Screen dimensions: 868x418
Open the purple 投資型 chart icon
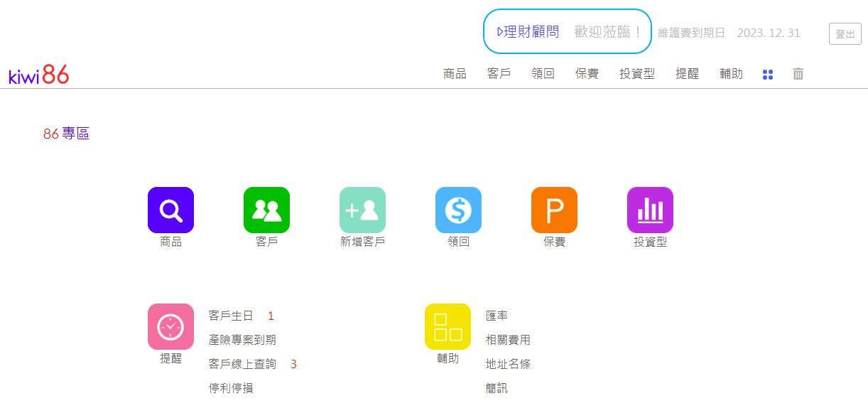[650, 210]
